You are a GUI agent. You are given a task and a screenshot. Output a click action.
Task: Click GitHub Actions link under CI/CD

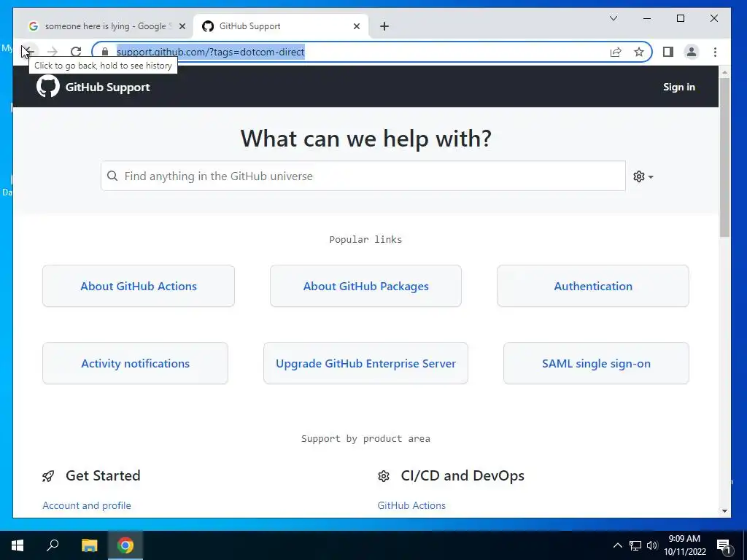coord(411,505)
